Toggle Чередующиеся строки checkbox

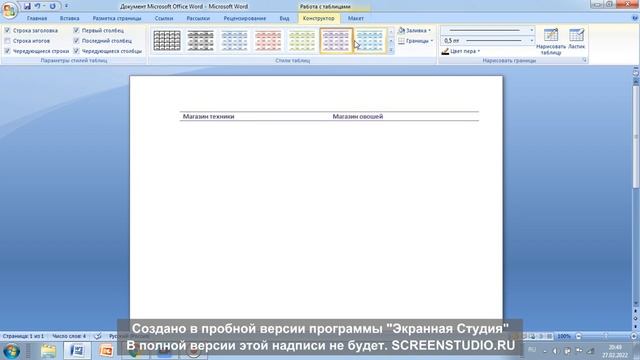point(7,51)
